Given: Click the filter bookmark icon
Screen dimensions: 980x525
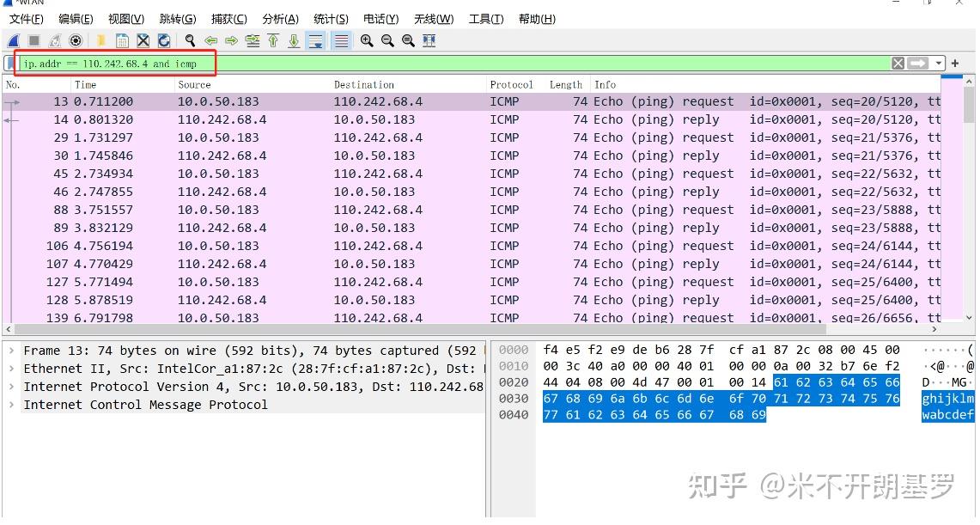Looking at the screenshot, I should 10,63.
